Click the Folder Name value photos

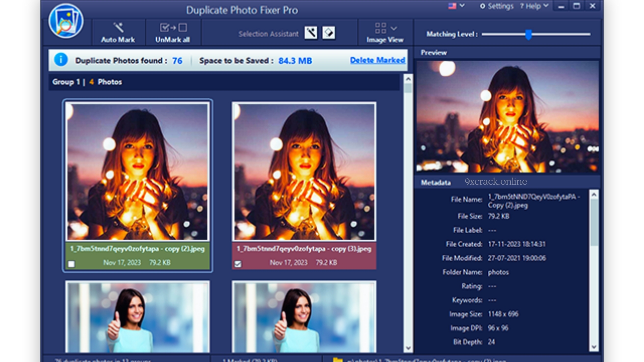[x=498, y=272]
